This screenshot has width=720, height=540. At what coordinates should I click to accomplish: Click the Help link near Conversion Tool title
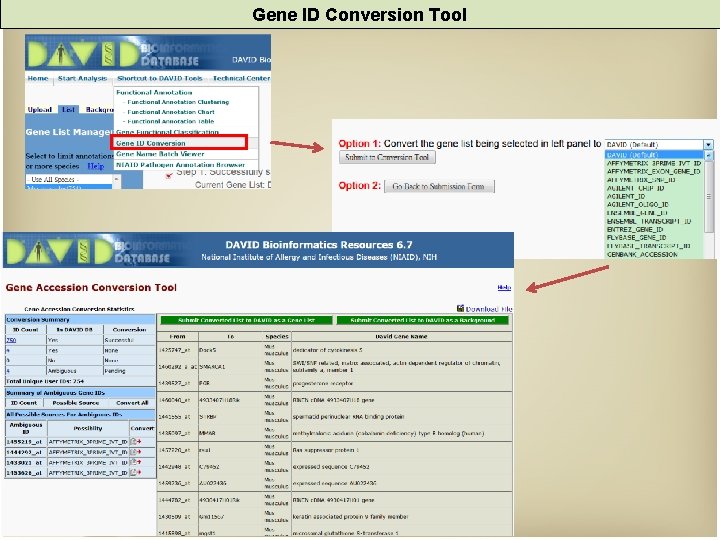504,287
